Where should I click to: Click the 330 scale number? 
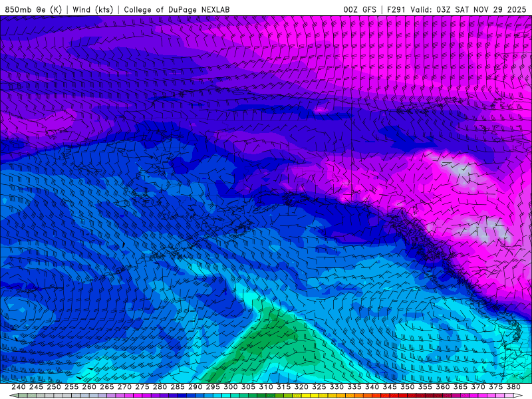tap(336, 387)
